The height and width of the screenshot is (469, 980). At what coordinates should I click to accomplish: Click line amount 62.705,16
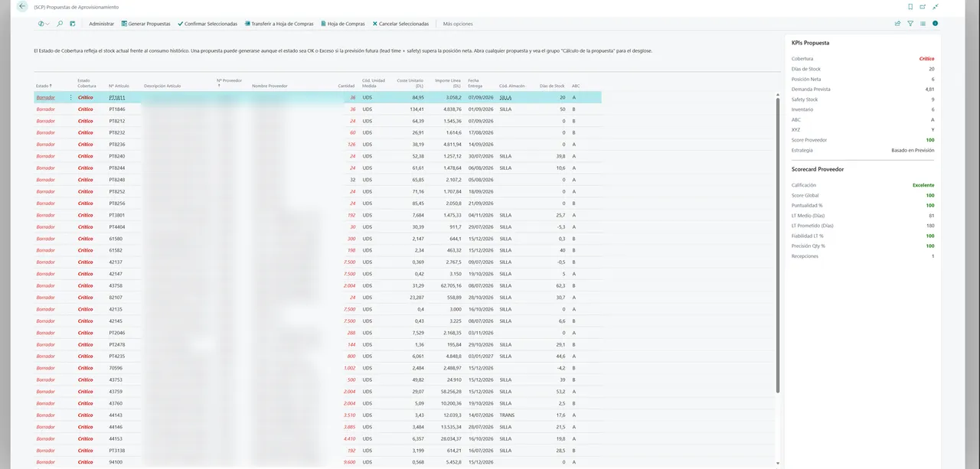[448, 285]
